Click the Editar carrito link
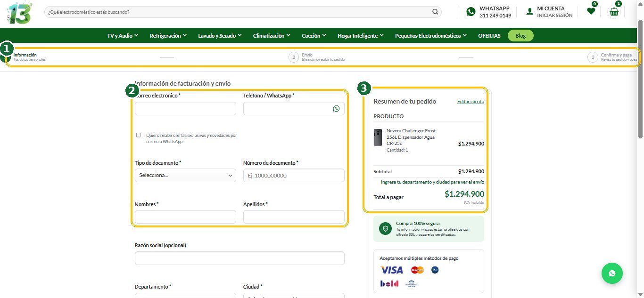 coord(471,102)
